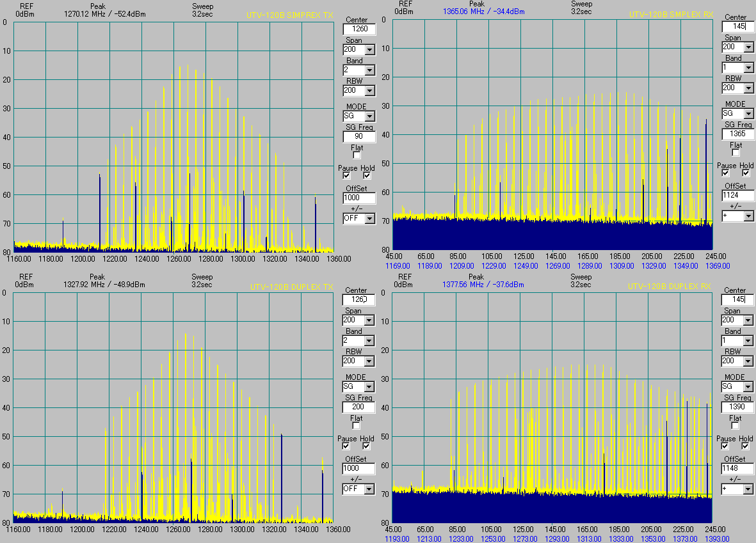Disable Pause in the DUPLEX RX panel
Image resolution: width=756 pixels, height=543 pixels.
coord(725,446)
